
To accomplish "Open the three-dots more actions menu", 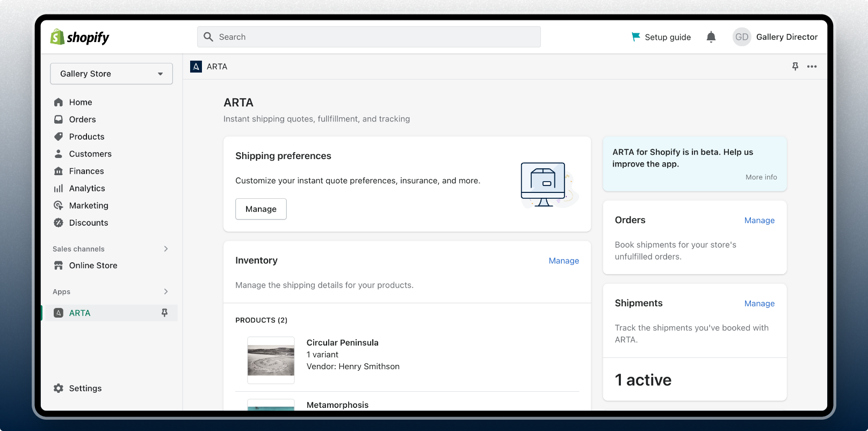I will (812, 67).
